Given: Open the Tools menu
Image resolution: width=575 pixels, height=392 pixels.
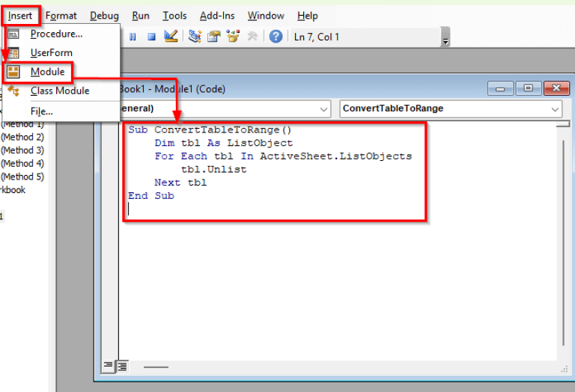Looking at the screenshot, I should coord(174,16).
